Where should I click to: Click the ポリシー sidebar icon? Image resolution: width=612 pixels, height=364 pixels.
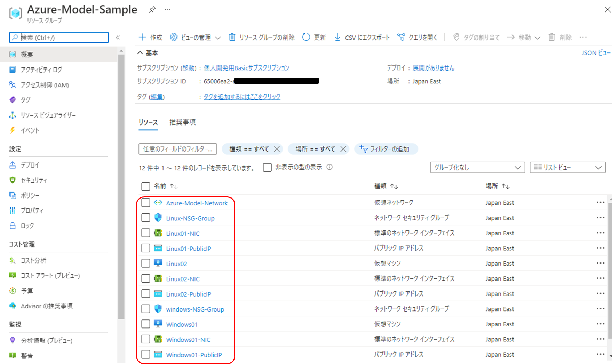(13, 195)
